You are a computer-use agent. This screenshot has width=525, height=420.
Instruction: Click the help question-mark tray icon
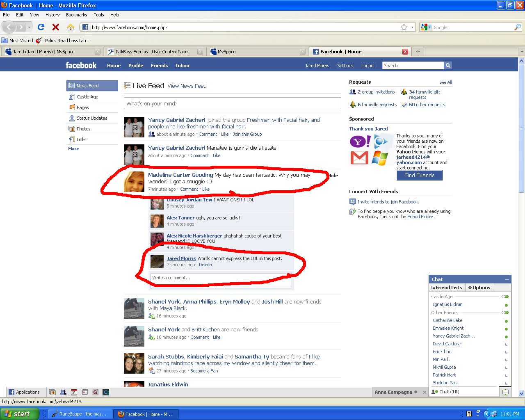pos(469,414)
